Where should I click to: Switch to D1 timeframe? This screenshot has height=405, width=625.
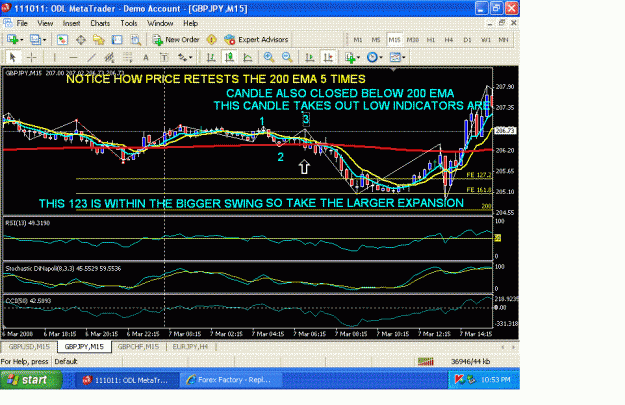(467, 40)
